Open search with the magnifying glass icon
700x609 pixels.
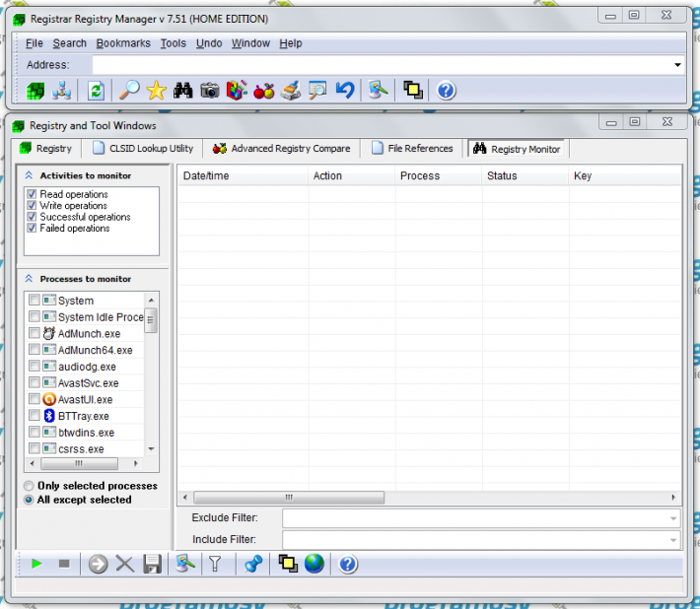(x=129, y=91)
